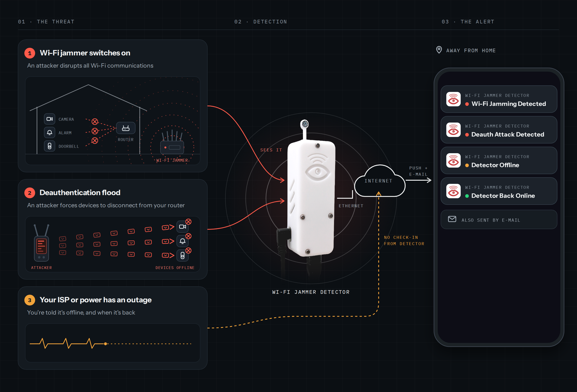The width and height of the screenshot is (577, 392).
Task: Click the red number 1 step badge
Action: click(x=30, y=53)
